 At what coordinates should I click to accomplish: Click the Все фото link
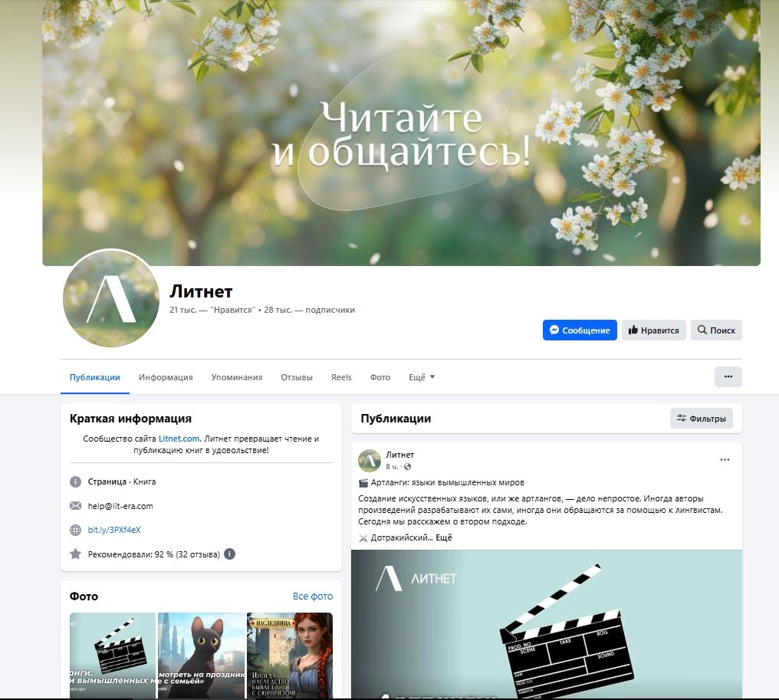point(313,596)
